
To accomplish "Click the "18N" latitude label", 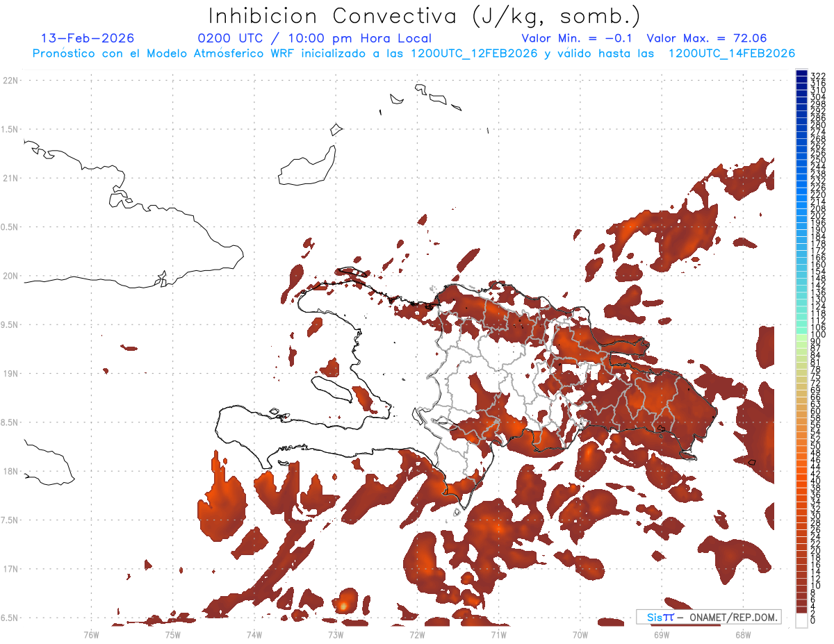I will [x=10, y=471].
